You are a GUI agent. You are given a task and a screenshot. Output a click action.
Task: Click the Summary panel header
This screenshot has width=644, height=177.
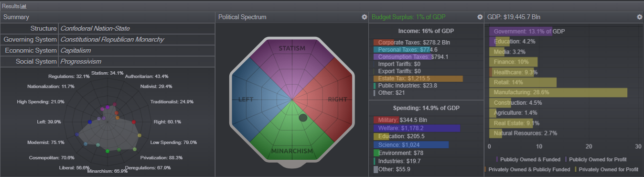pyautogui.click(x=107, y=17)
